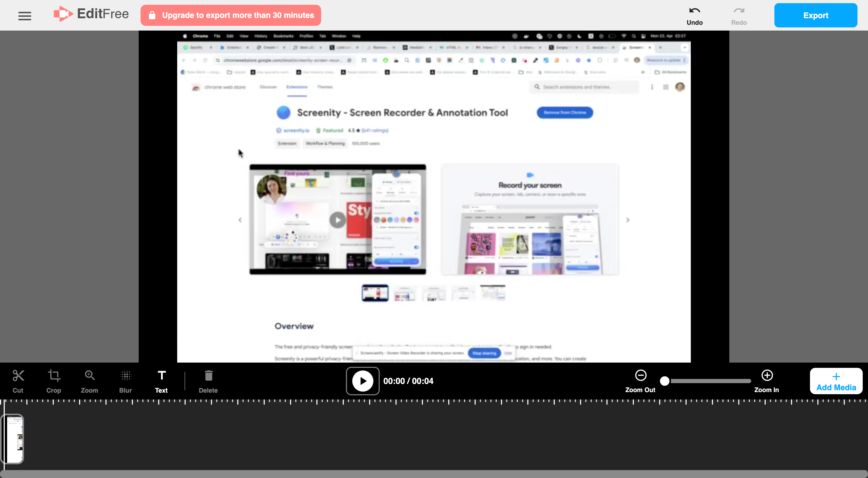Select the Text tool
Screen dimensions: 868x478
tap(161, 381)
